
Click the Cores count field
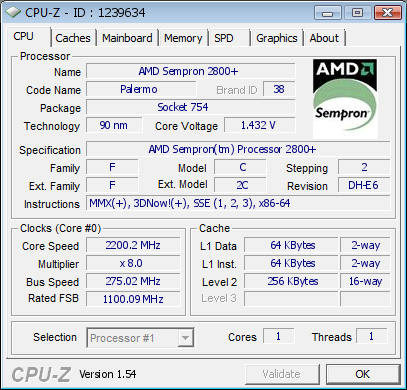click(279, 336)
